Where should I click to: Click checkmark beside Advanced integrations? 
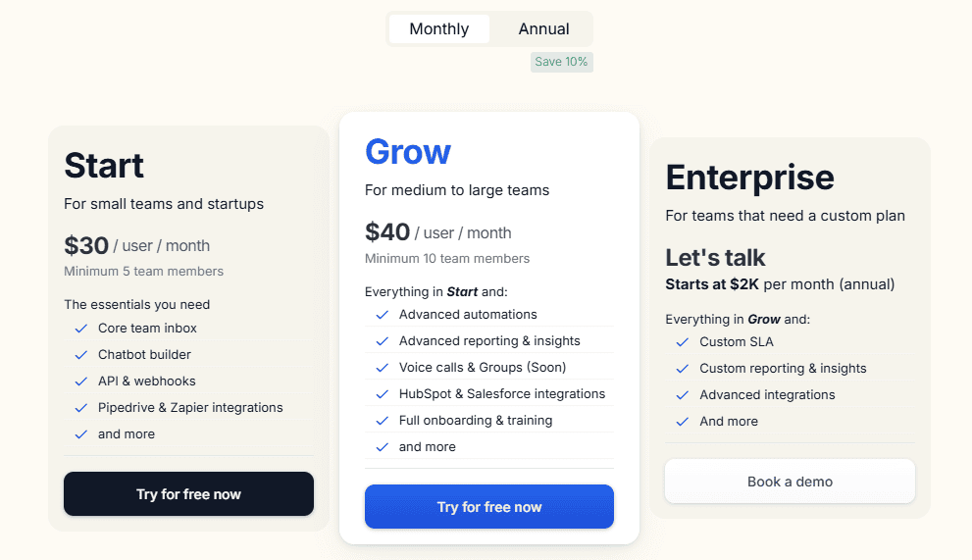[x=682, y=395]
